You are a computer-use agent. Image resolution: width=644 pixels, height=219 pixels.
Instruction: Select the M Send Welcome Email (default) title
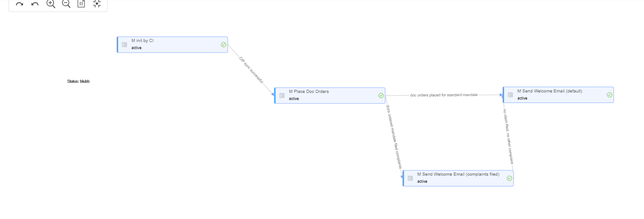(x=550, y=91)
